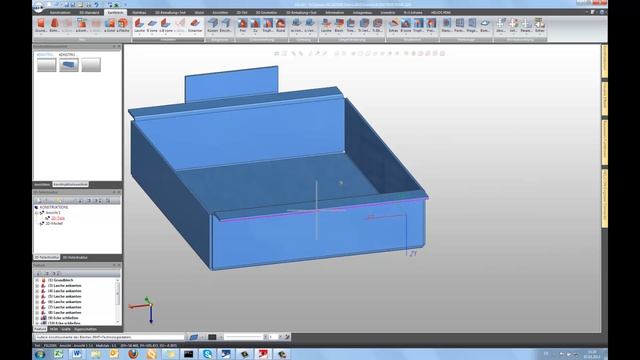The width and height of the screenshot is (640, 360).
Task: Switch to the HCM bottom tab
Action: pyautogui.click(x=54, y=329)
